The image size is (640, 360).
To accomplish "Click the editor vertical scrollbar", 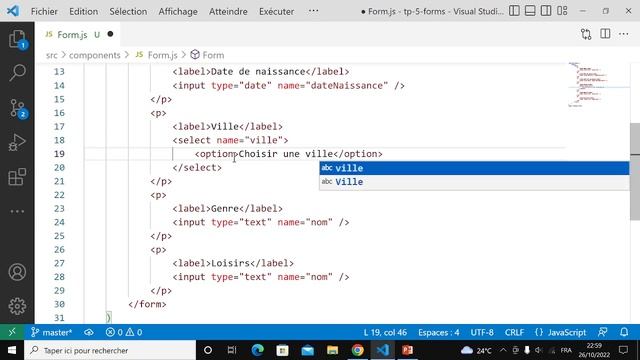I will (x=635, y=171).
